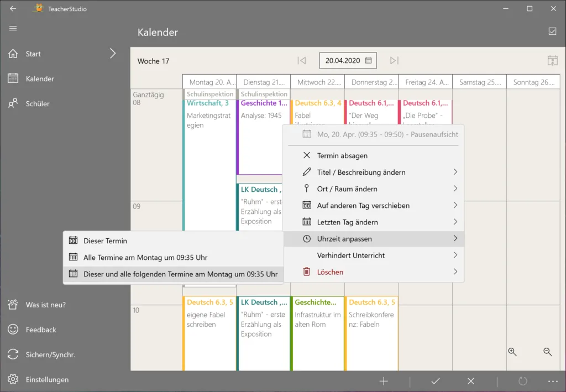This screenshot has height=392, width=566.
Task: Choose Alle Termine am Montag um 09:35 Uhr
Action: (173, 257)
